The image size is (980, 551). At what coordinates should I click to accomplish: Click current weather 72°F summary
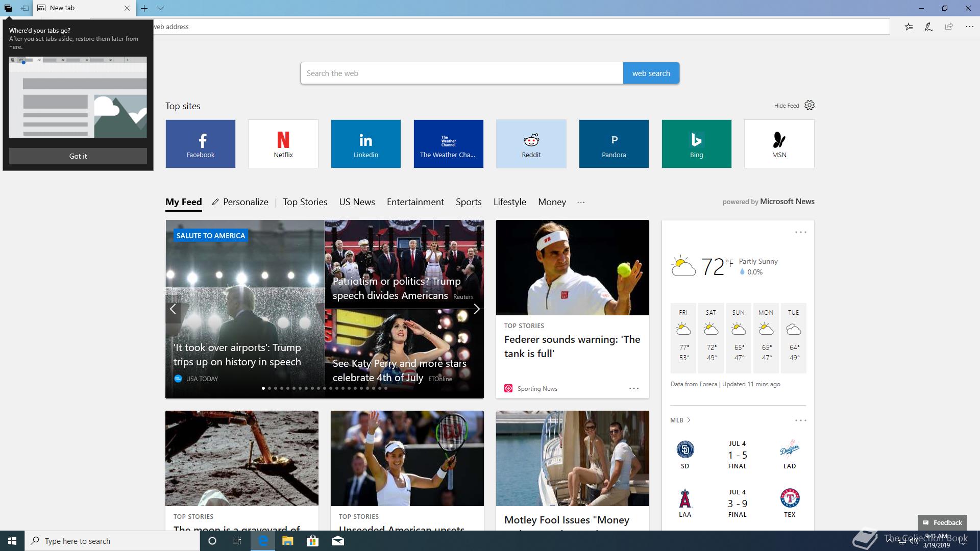coord(724,266)
